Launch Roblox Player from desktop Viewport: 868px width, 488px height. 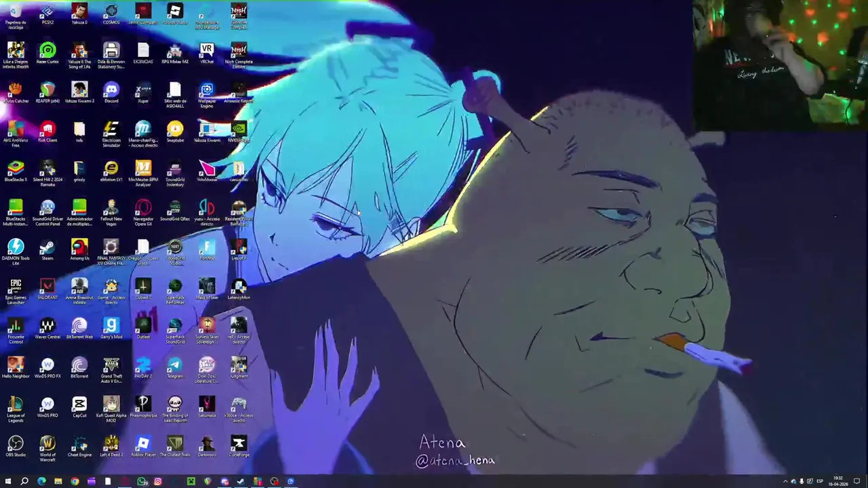[143, 447]
